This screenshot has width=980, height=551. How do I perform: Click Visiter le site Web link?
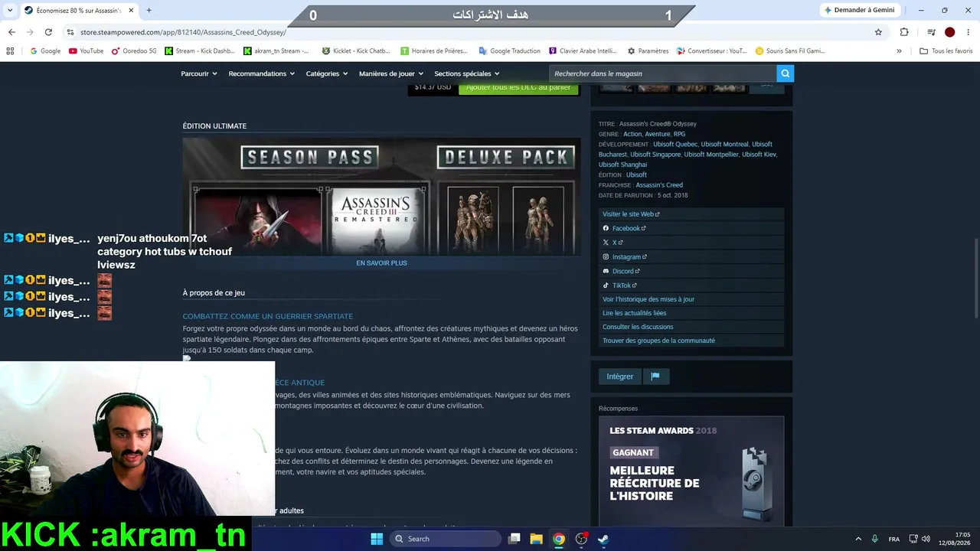(631, 214)
